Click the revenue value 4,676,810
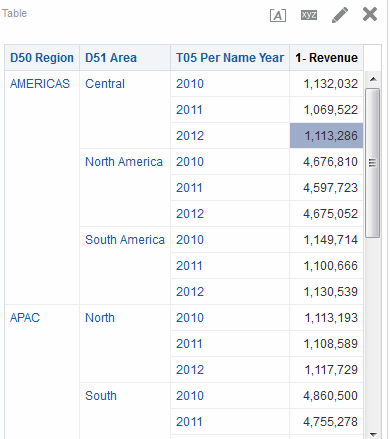 point(330,162)
